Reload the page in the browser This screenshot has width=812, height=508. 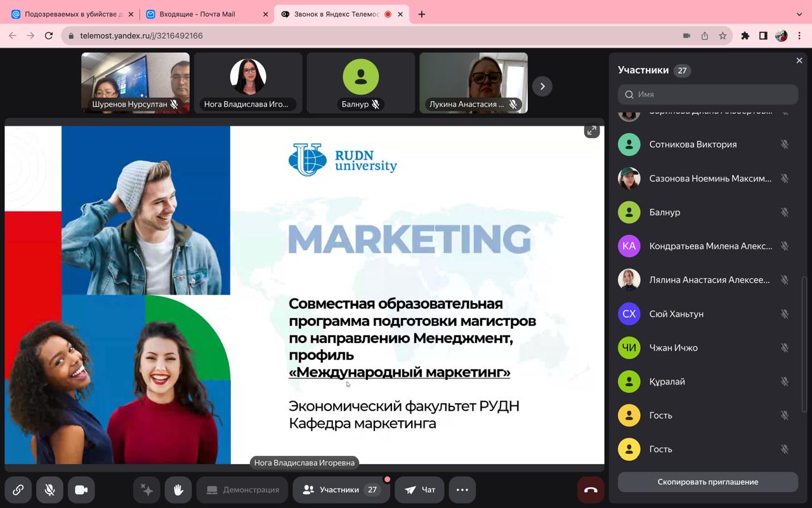click(49, 36)
